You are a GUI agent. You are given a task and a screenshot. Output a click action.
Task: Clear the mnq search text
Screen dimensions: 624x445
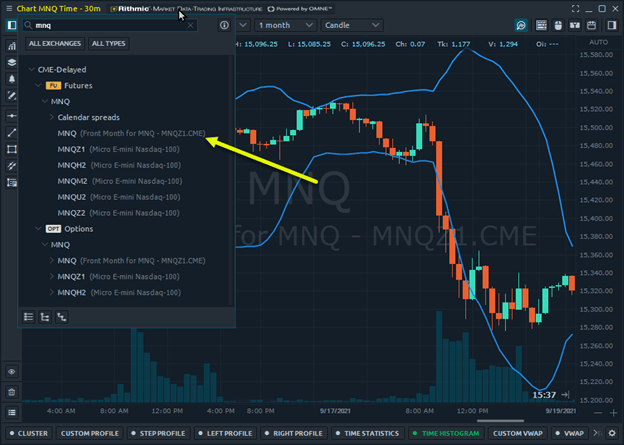pyautogui.click(x=191, y=25)
